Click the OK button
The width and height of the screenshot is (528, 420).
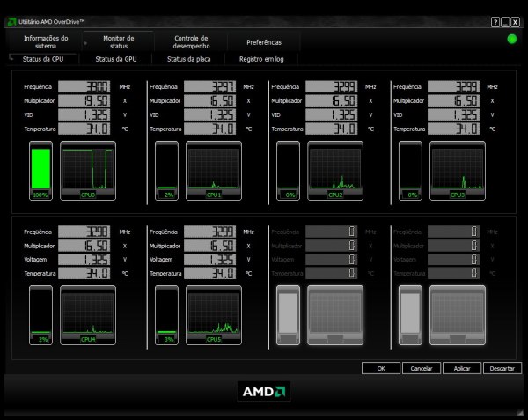pos(381,368)
